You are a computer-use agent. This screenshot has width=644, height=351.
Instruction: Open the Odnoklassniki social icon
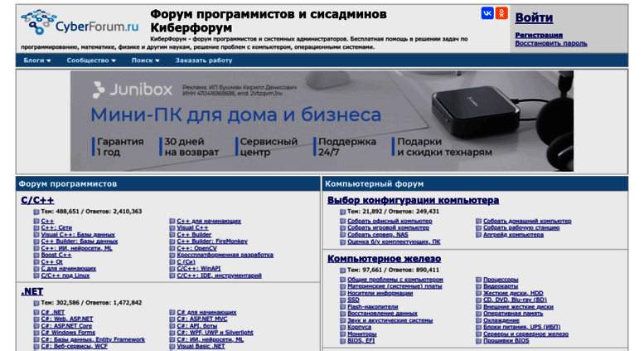click(501, 13)
